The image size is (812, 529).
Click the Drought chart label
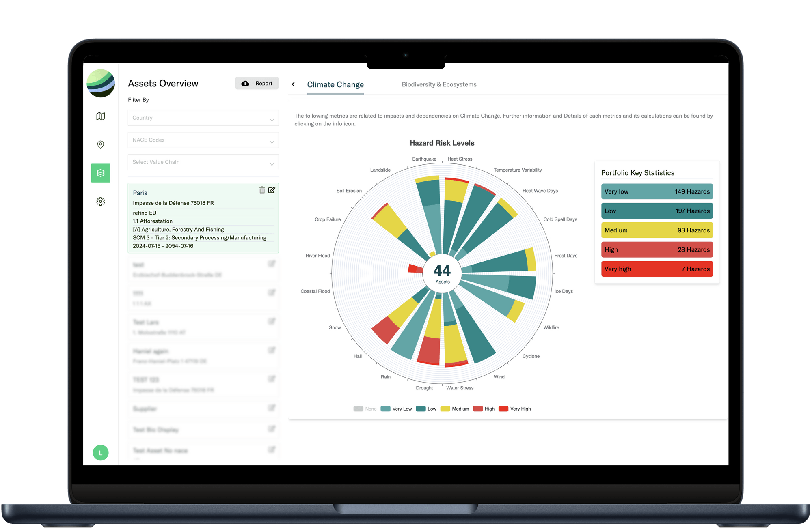424,388
